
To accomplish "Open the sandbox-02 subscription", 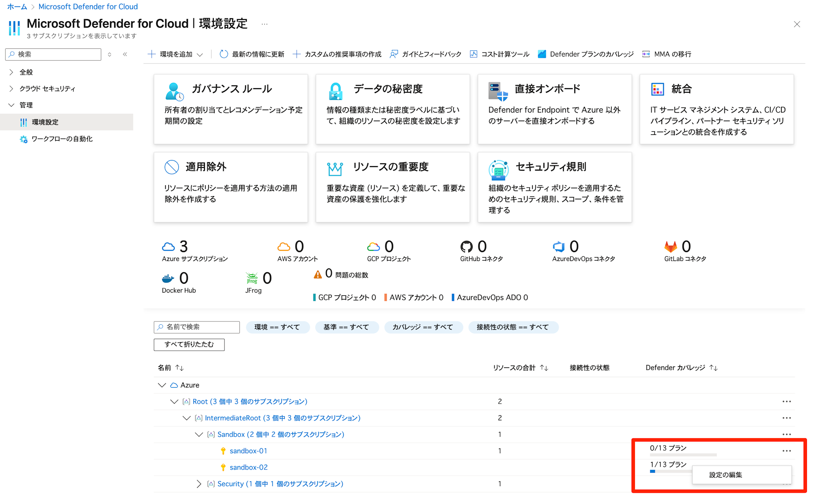I will pyautogui.click(x=249, y=467).
